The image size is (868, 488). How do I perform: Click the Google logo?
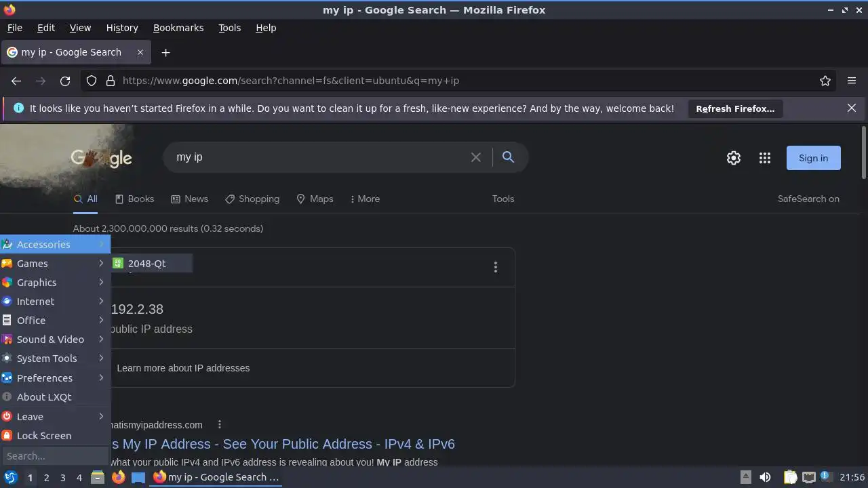click(102, 159)
